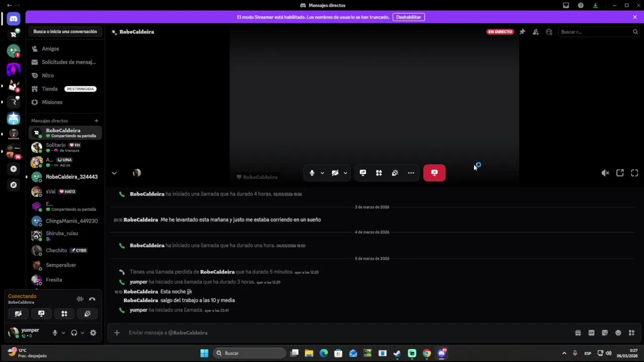Share your screen from the call bar

coord(363,173)
